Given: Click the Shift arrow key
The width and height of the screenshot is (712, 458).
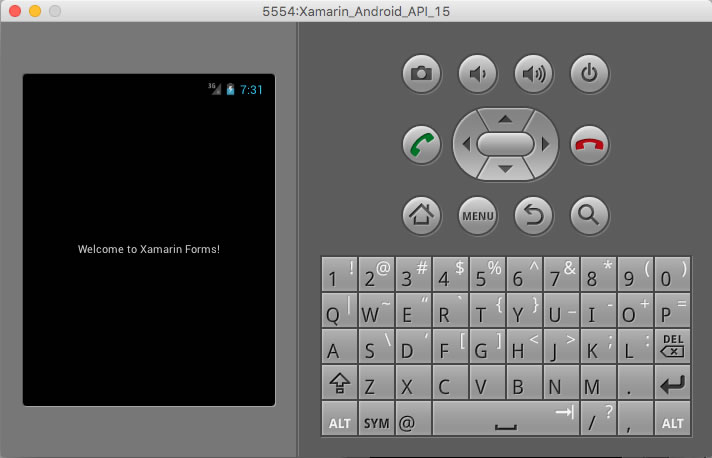Looking at the screenshot, I should (339, 383).
